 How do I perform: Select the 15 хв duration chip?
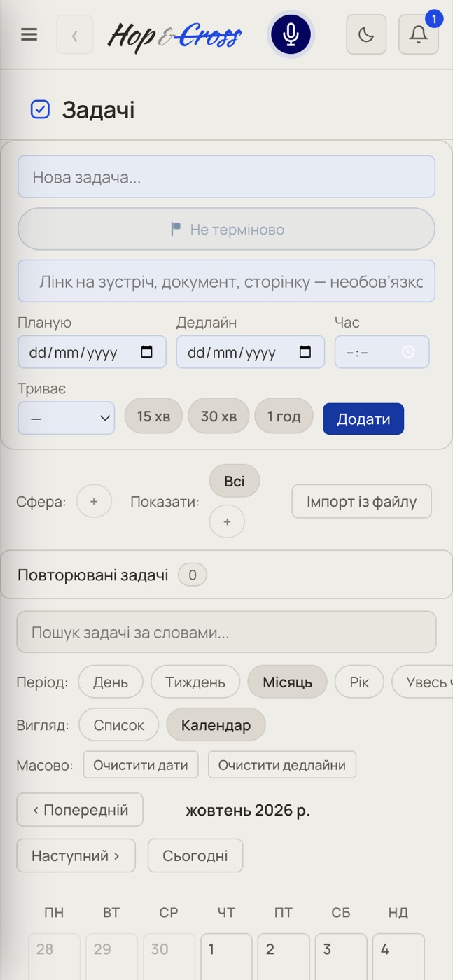[x=153, y=416]
